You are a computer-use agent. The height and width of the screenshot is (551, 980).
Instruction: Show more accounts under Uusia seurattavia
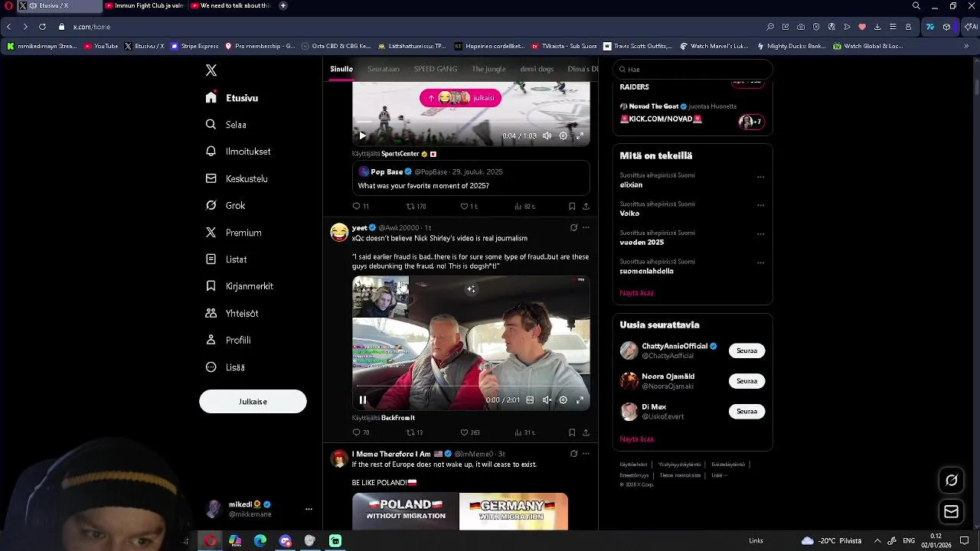[x=636, y=439]
